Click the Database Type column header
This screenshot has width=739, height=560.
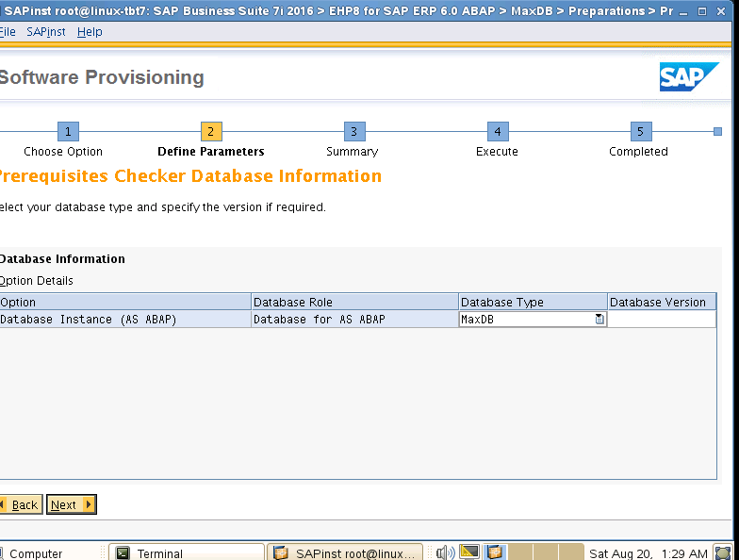[x=534, y=302]
